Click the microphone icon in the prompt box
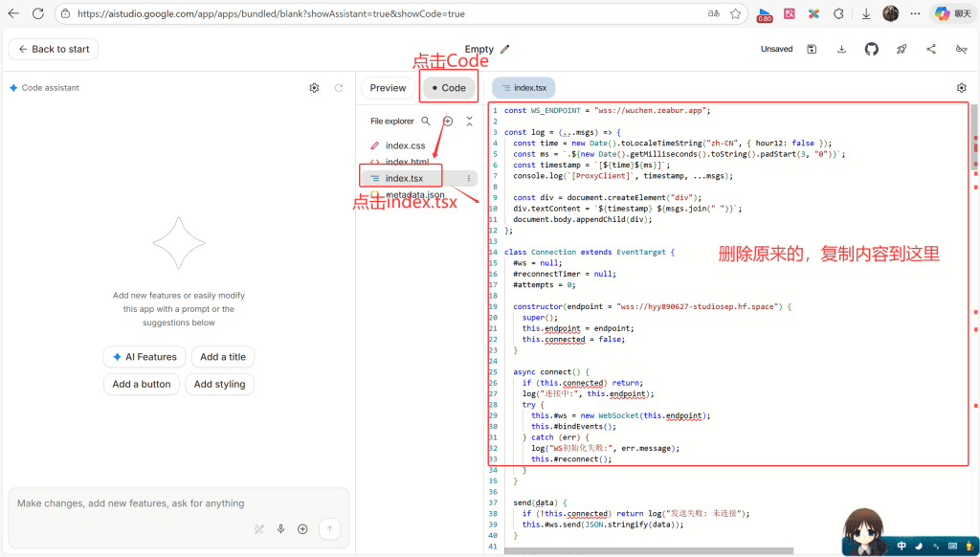 [280, 528]
